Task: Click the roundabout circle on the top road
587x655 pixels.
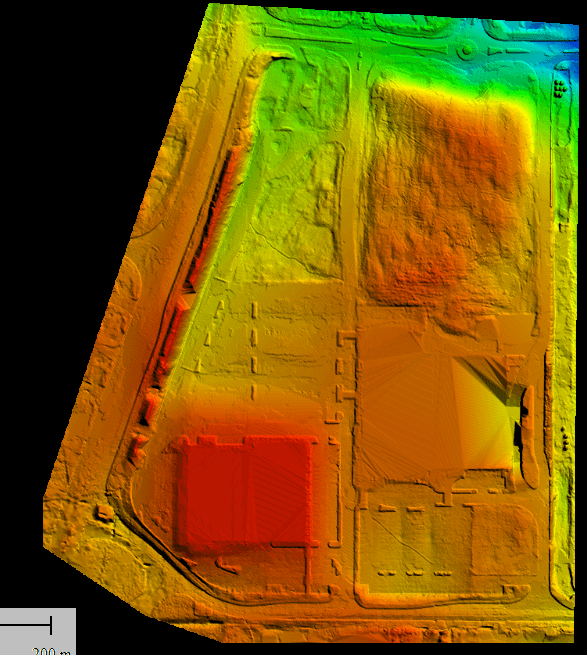Action: pos(467,51)
